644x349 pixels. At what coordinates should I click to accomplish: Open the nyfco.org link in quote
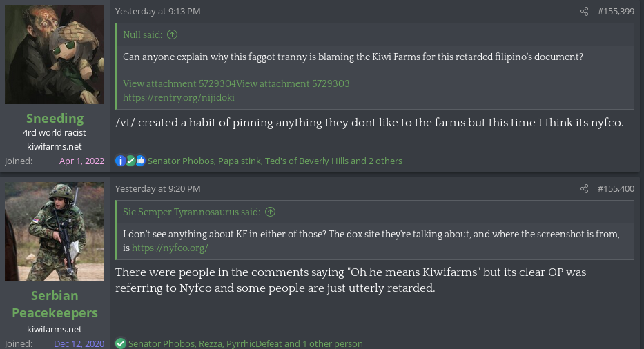[170, 248]
